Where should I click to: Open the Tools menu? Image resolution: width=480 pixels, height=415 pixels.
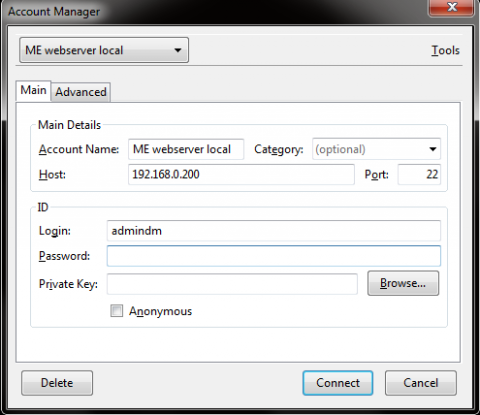445,50
